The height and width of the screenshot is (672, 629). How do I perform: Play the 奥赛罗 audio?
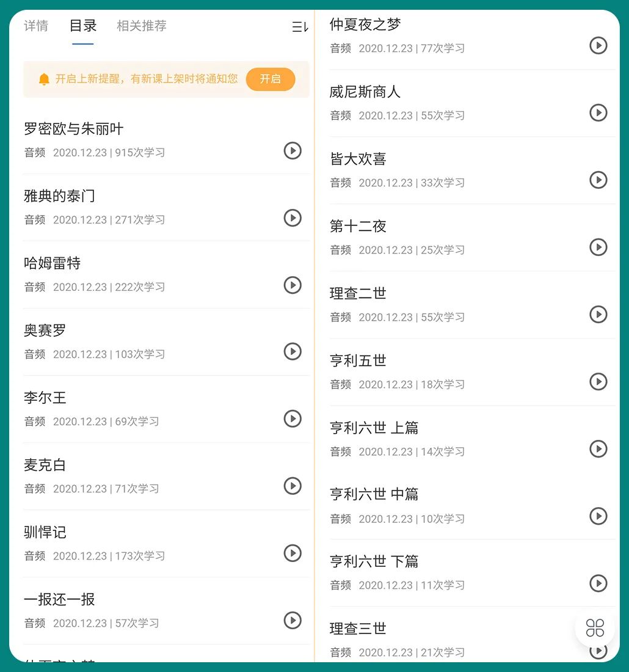[293, 351]
